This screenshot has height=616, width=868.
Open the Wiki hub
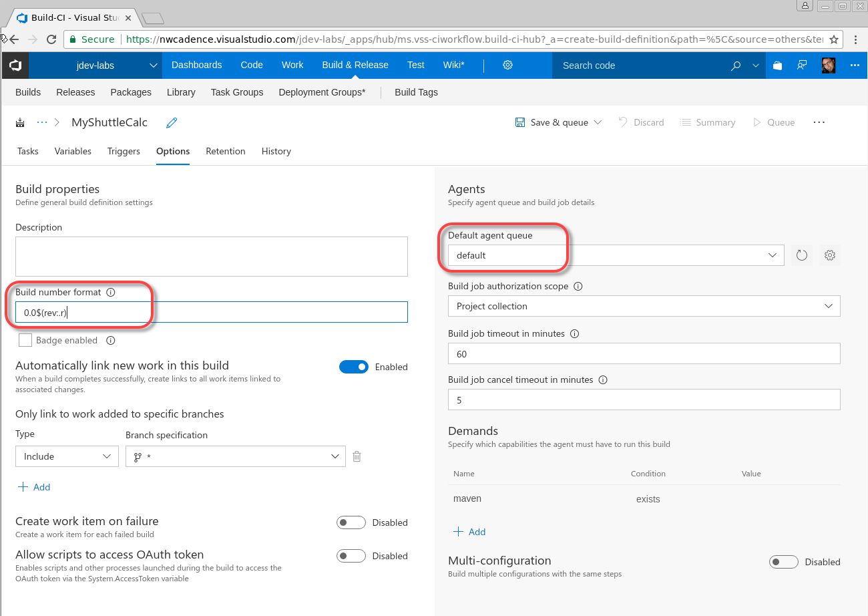454,65
